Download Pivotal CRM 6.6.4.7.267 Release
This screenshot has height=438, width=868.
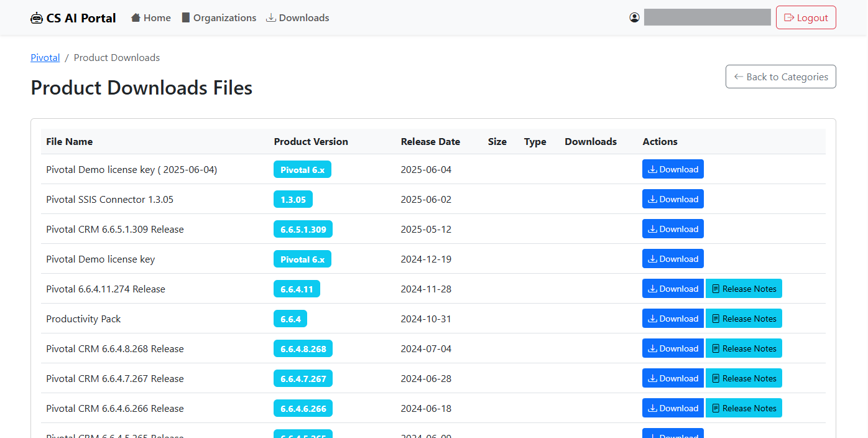(x=673, y=378)
